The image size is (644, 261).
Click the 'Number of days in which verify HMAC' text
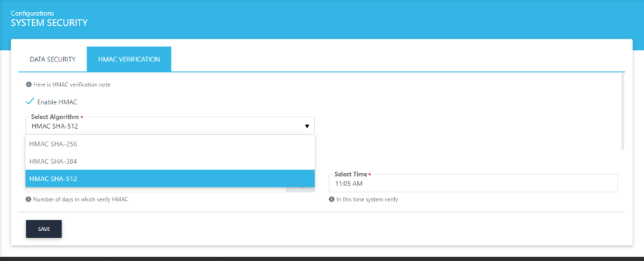pyautogui.click(x=80, y=200)
